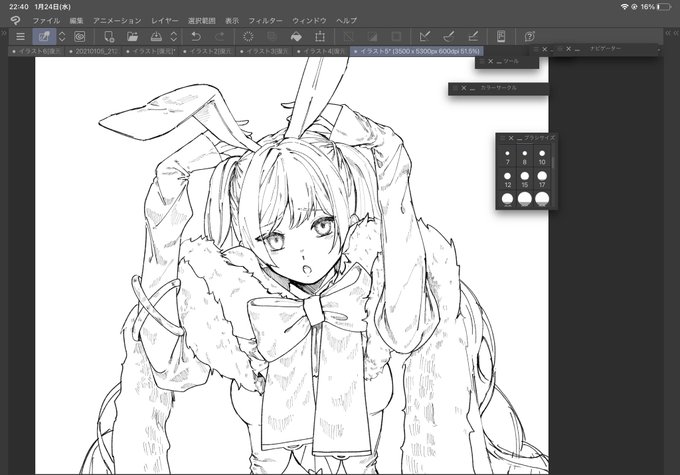The width and height of the screenshot is (680, 475).
Task: Click the smartphone connection icon
Action: [501, 36]
